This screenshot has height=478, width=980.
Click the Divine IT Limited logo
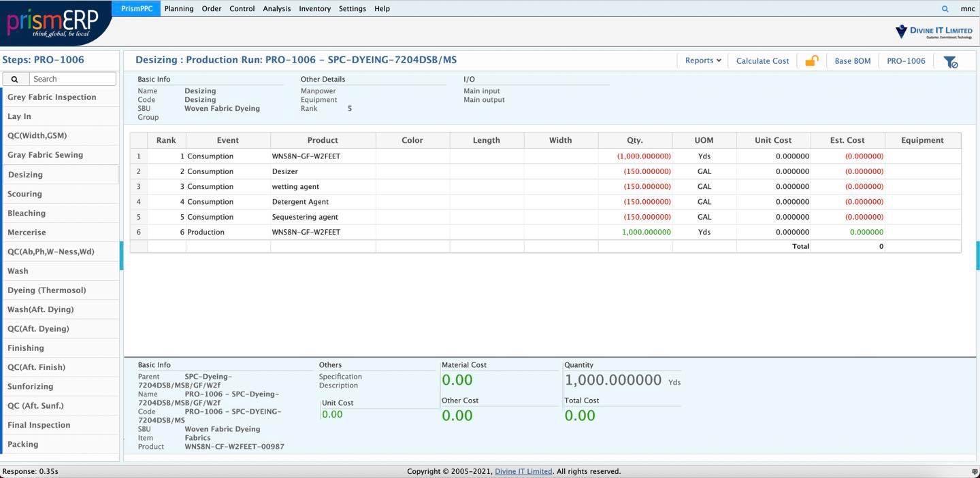click(x=934, y=31)
